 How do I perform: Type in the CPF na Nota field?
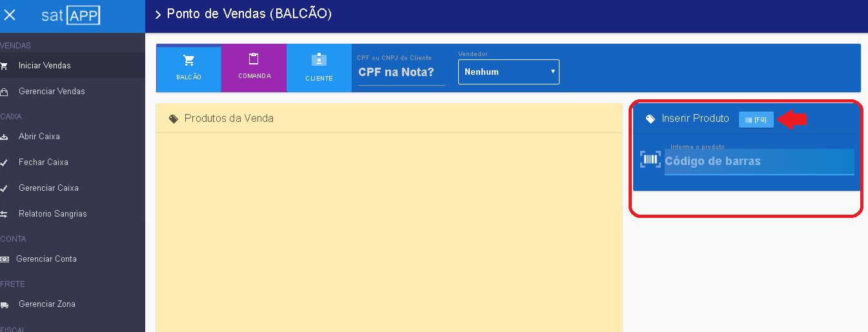(x=401, y=72)
